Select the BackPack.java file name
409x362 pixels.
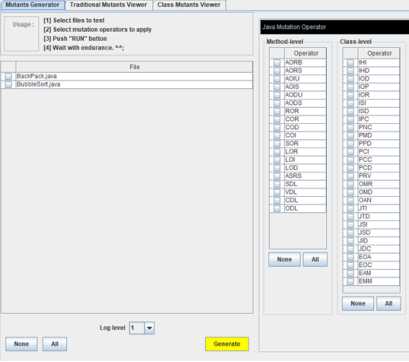[37, 76]
